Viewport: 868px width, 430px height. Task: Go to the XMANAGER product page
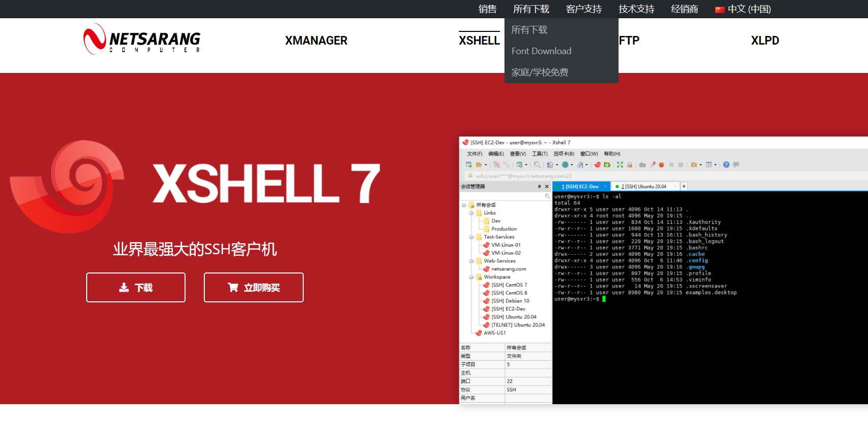tap(316, 41)
